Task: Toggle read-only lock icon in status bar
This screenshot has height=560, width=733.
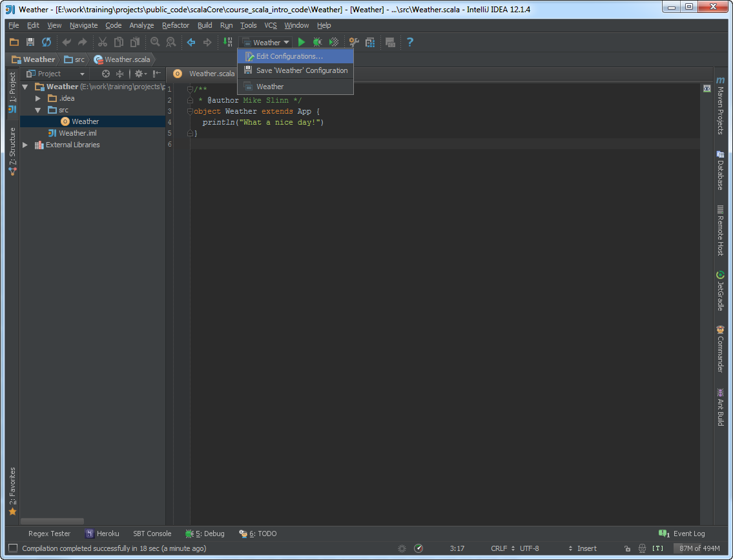Action: click(627, 548)
